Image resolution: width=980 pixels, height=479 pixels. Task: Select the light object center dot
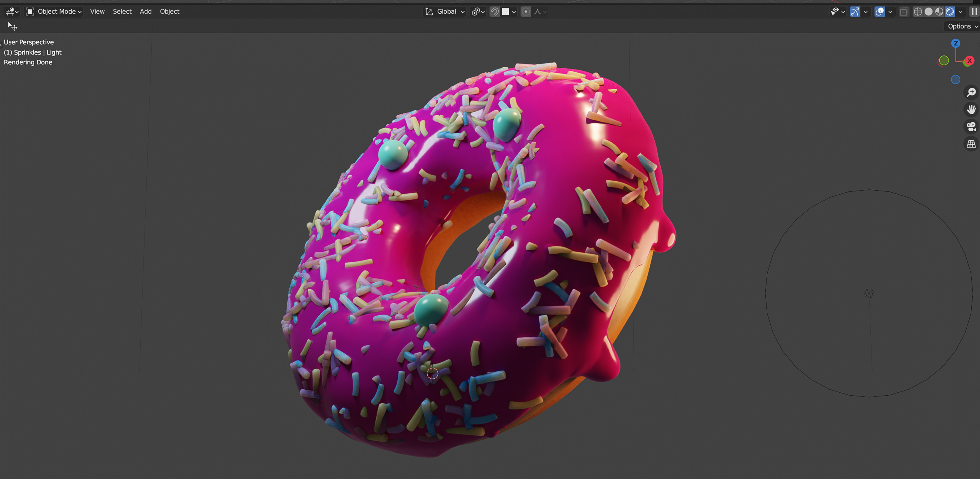[869, 293]
